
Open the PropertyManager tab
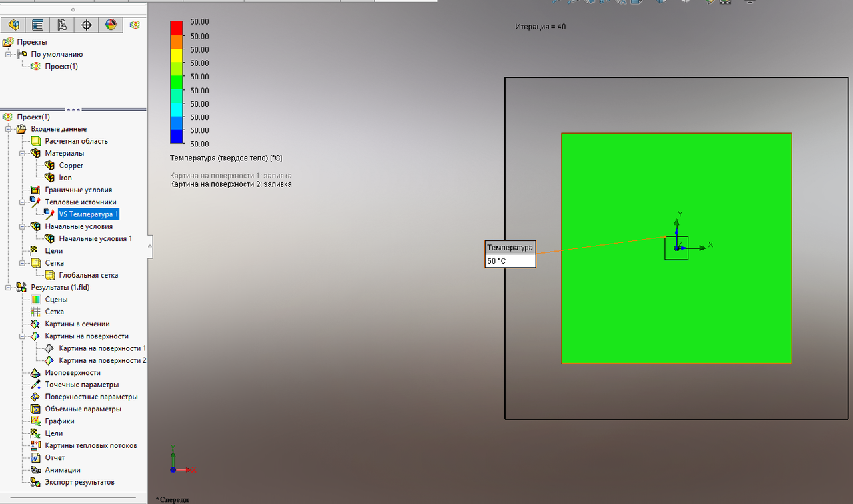coord(38,25)
